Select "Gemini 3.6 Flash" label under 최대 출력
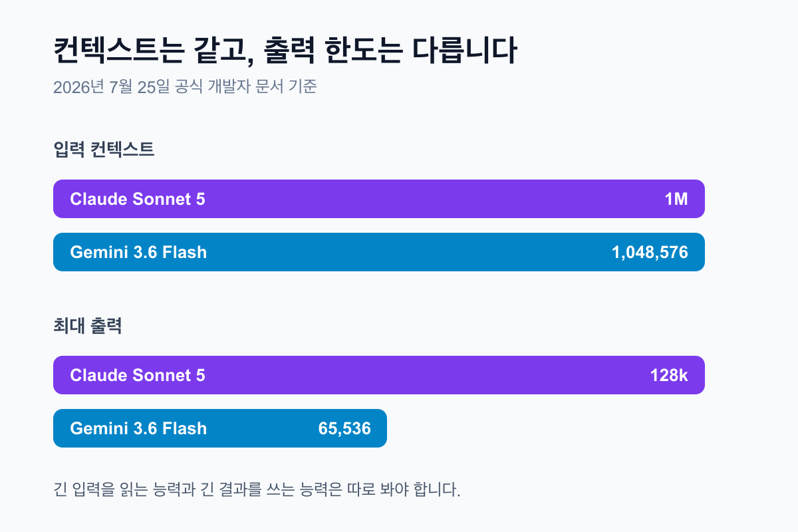This screenshot has width=798, height=532. coord(138,428)
